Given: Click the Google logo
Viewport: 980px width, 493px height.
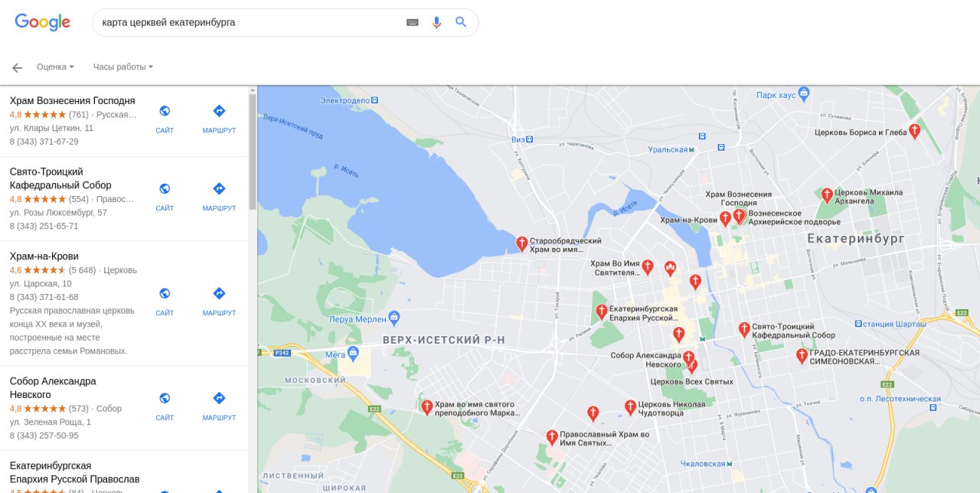Looking at the screenshot, I should [43, 22].
